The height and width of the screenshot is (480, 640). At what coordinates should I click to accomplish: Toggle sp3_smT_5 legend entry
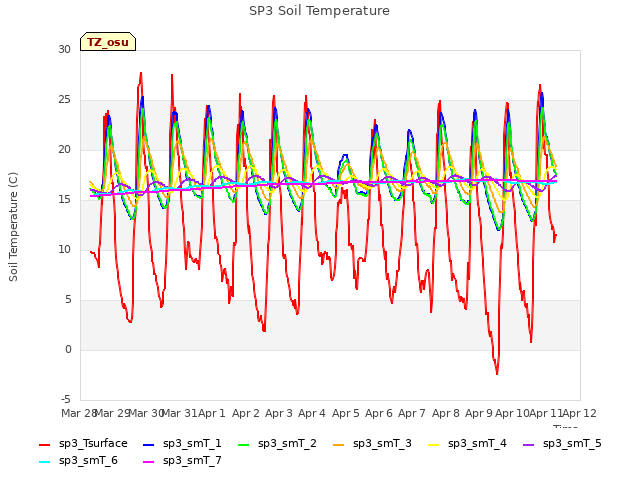(562, 443)
